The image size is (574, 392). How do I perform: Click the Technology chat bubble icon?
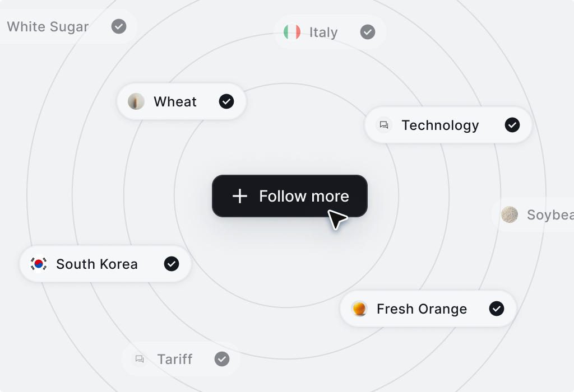point(384,125)
